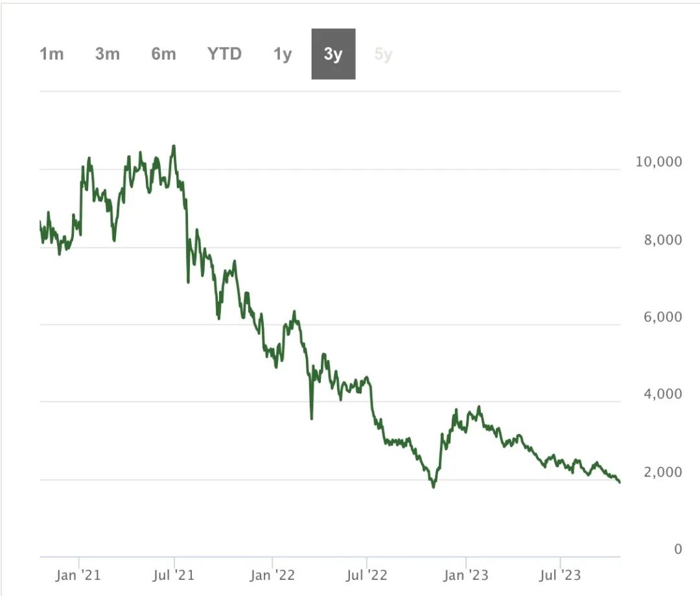Click the Jul '23 x-axis label
700x596 pixels.
pyautogui.click(x=560, y=575)
